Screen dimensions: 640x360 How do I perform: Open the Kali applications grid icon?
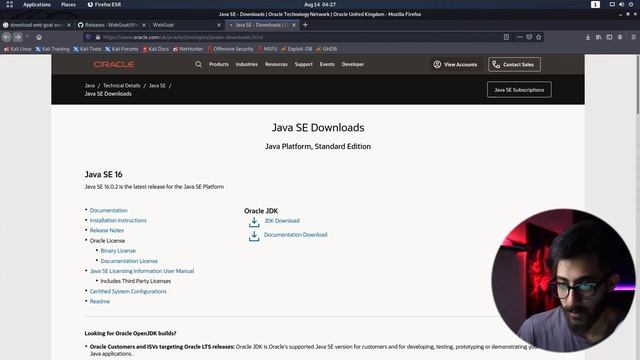tap(9, 4)
